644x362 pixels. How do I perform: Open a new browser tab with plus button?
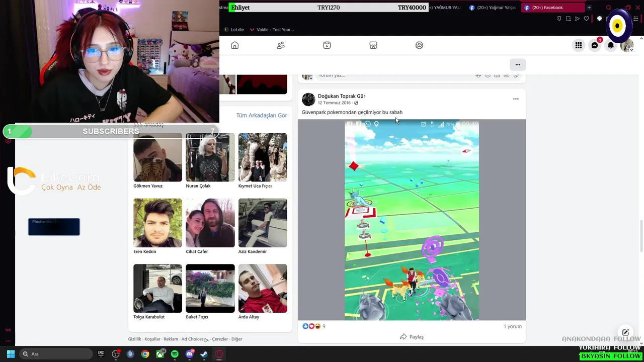point(589,8)
